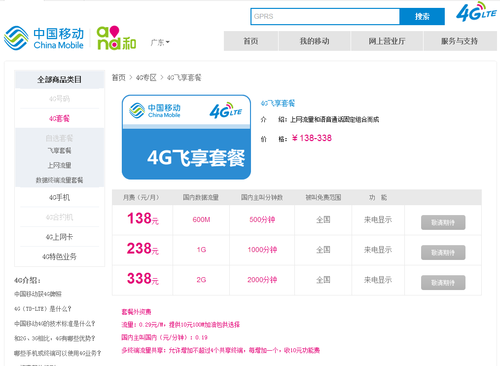Select 4G号码 in the sidebar
500x366 pixels.
(59, 99)
